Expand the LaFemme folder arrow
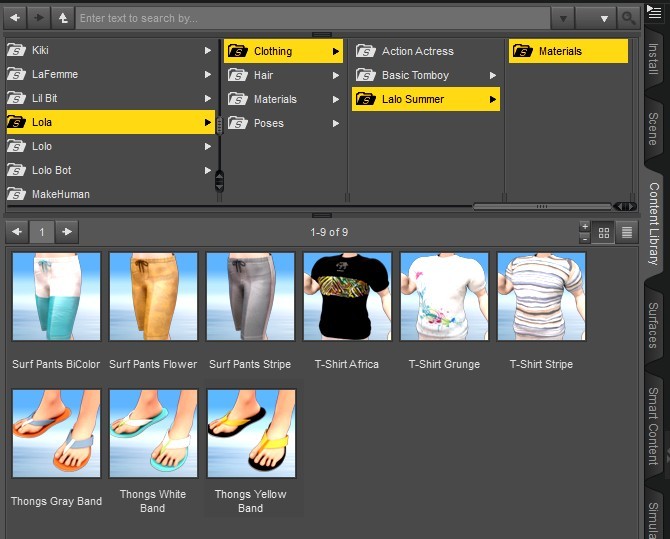The height and width of the screenshot is (539, 670). click(x=208, y=74)
